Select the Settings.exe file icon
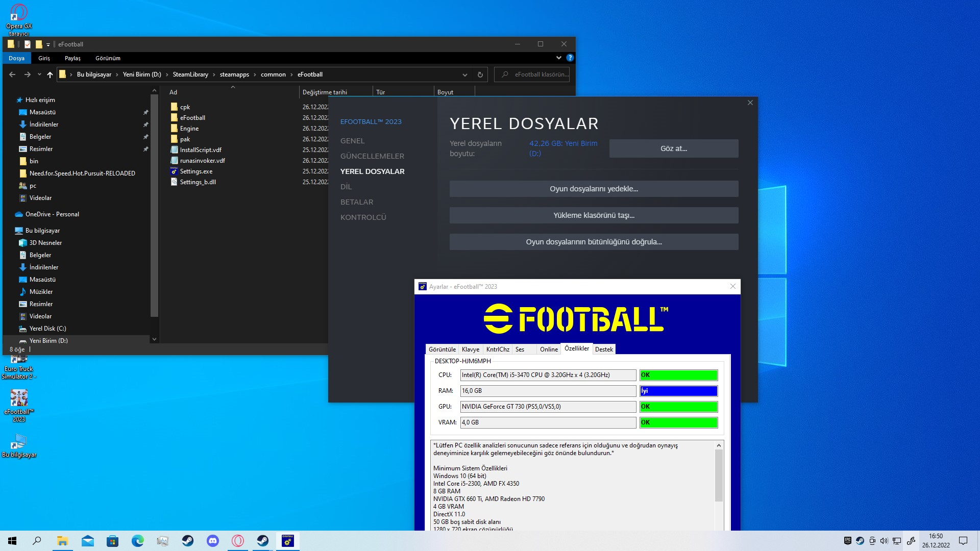 [174, 171]
